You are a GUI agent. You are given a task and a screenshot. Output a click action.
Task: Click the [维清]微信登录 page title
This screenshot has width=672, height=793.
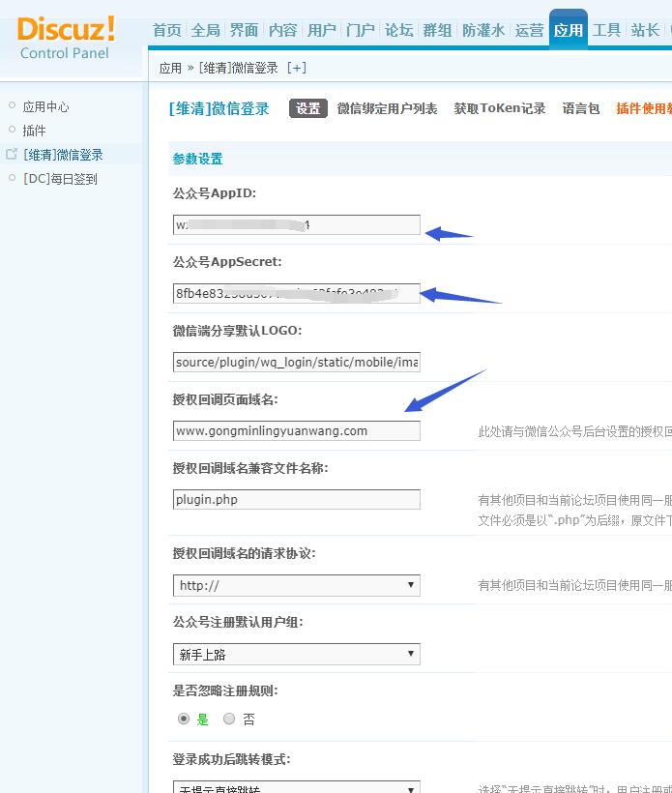(219, 108)
